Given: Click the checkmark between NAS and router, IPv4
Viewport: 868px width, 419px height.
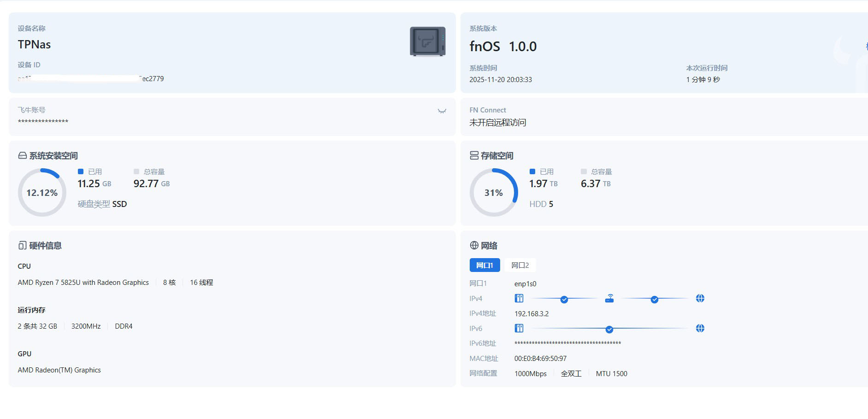Looking at the screenshot, I should [x=564, y=300].
